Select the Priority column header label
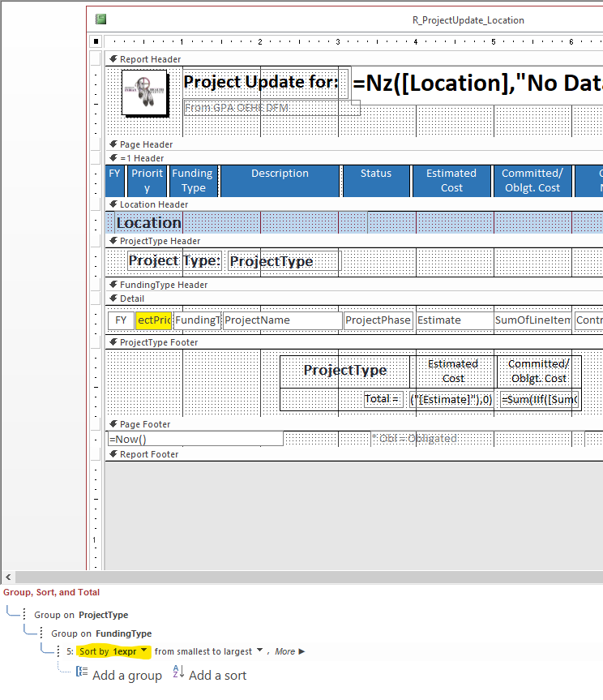 coord(148,181)
